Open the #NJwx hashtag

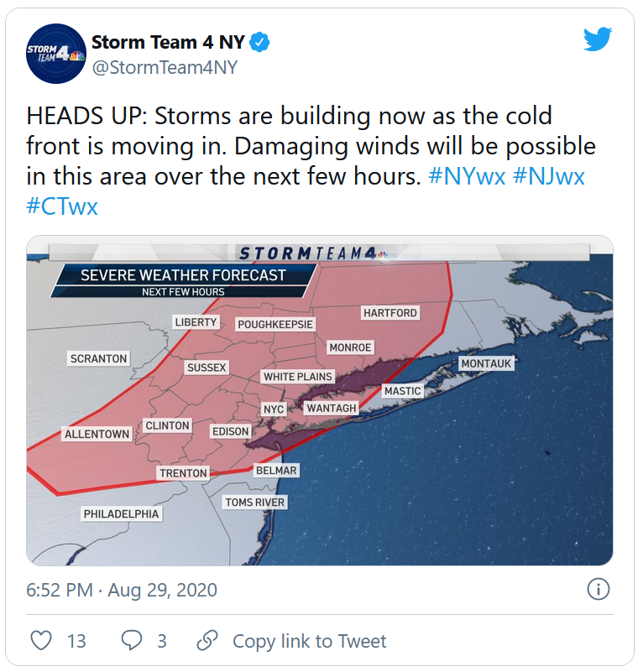tap(548, 176)
